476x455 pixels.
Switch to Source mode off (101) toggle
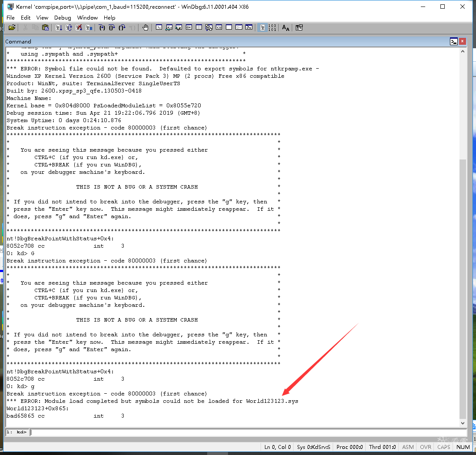tap(272, 28)
